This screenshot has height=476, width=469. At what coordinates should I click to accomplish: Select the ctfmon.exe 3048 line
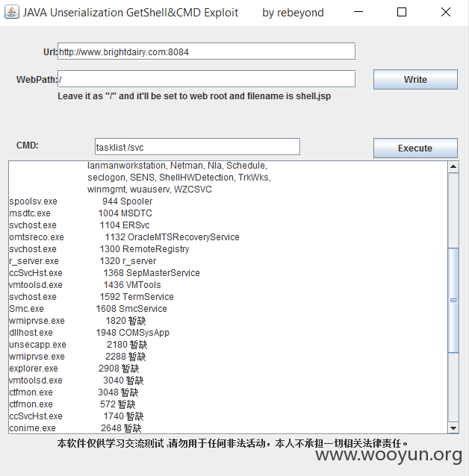click(x=74, y=392)
